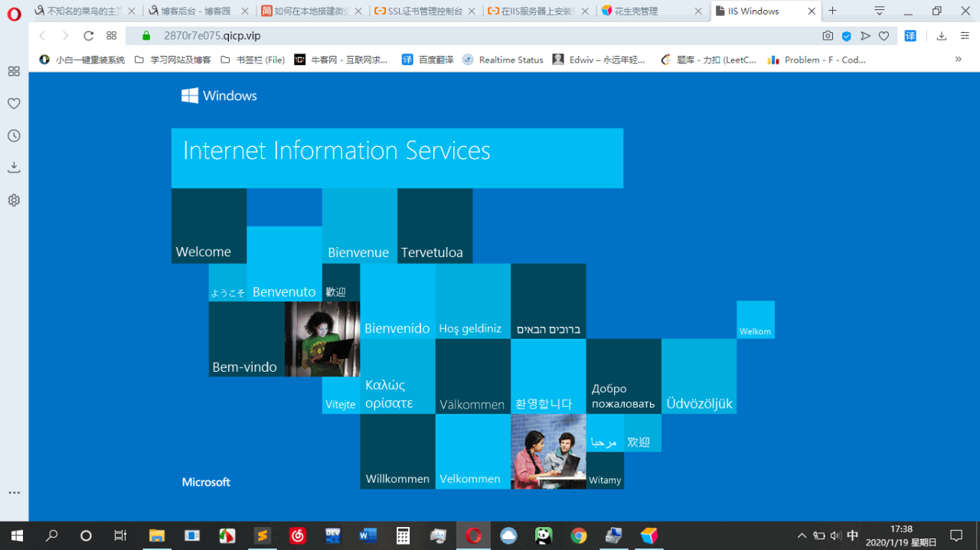Click the blue shield privacy icon

[846, 36]
